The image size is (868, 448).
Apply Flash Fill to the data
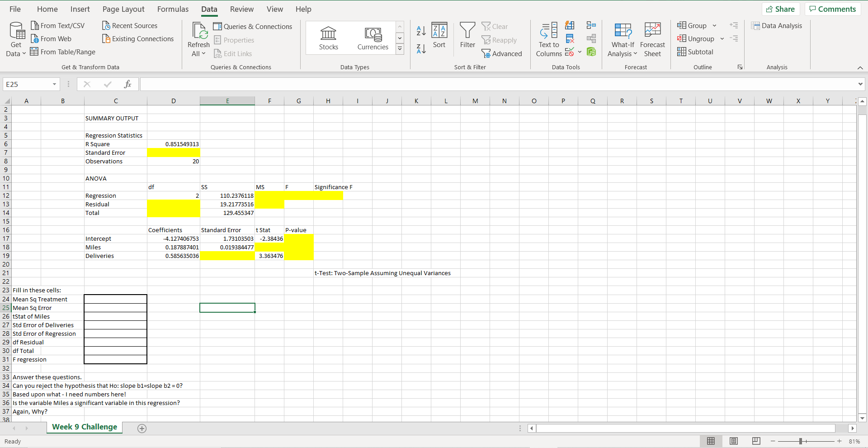pyautogui.click(x=570, y=26)
